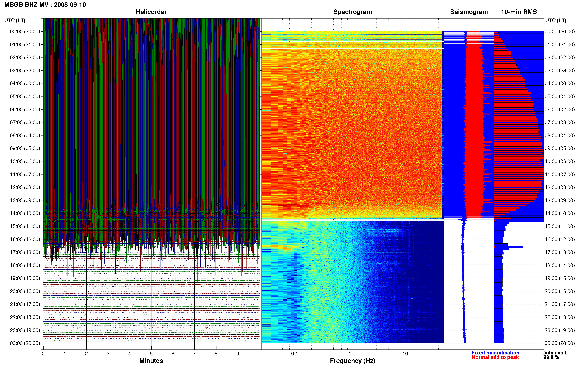
Task: Click the 9 tick on Minutes axis
Action: coord(238,354)
